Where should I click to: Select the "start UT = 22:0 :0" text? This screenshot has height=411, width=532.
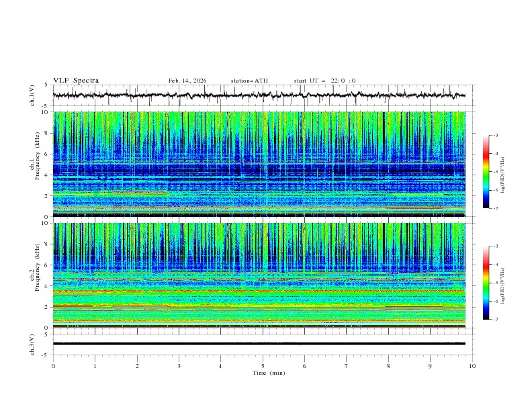tap(324, 81)
